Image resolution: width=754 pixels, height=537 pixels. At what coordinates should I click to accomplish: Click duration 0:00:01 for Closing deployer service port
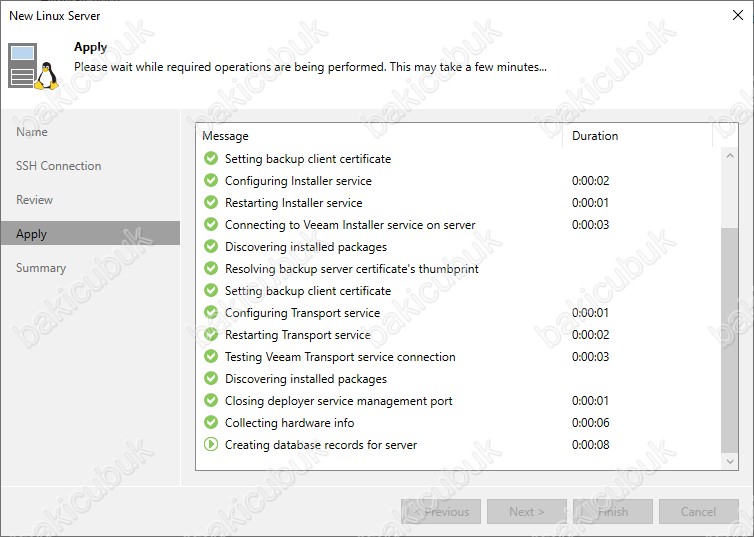tap(591, 400)
